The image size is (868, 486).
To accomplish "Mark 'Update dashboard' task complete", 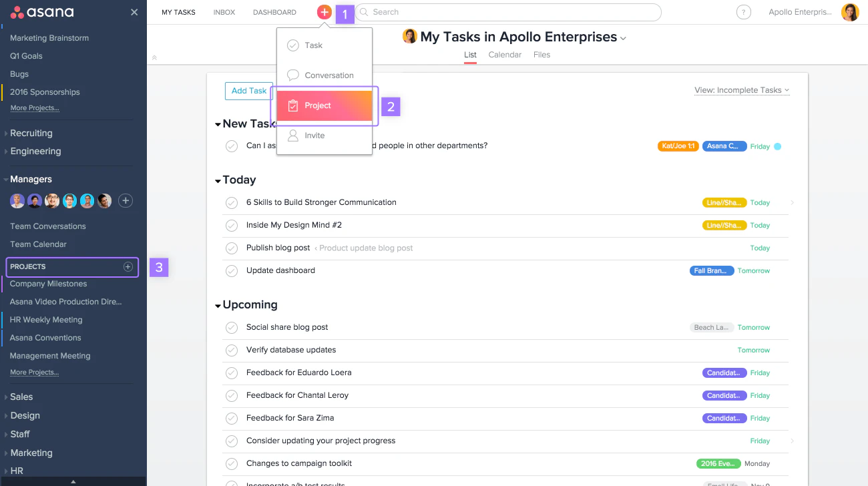I will 232,270.
